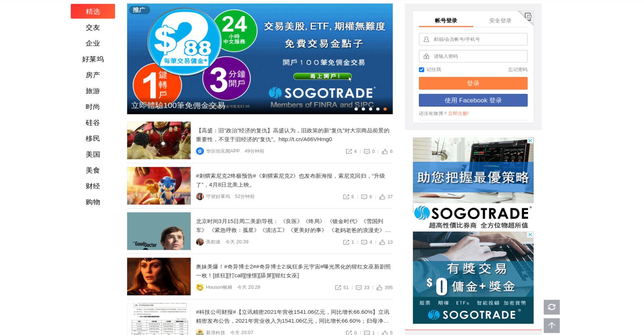
Task: Open 购物 category
Action: click(93, 202)
